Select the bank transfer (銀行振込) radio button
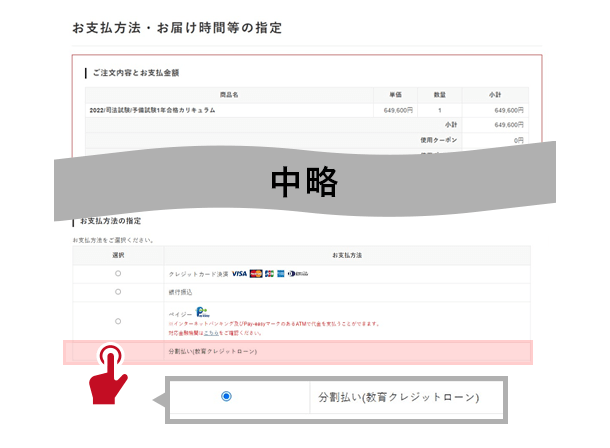Screen dimensions: 610x448 118,292
